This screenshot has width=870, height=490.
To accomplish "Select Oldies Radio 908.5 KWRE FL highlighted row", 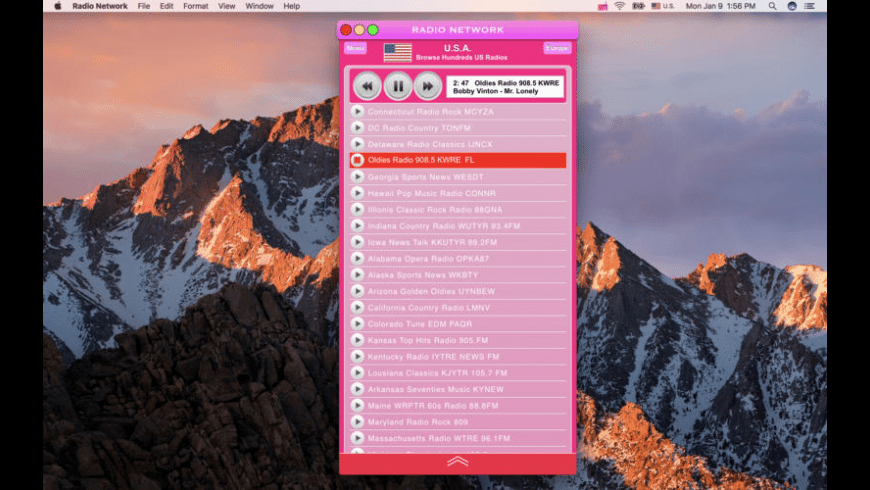I will (458, 160).
